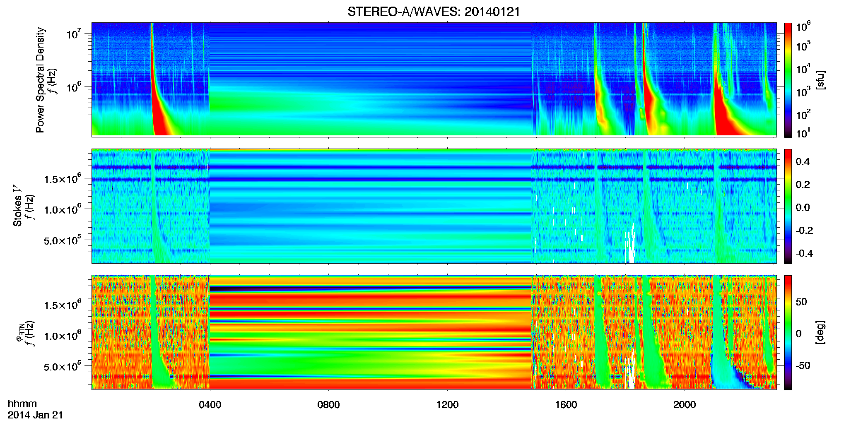This screenshot has height=447, width=868.
Task: Click the Stokes V colorbar
Action: [x=788, y=206]
